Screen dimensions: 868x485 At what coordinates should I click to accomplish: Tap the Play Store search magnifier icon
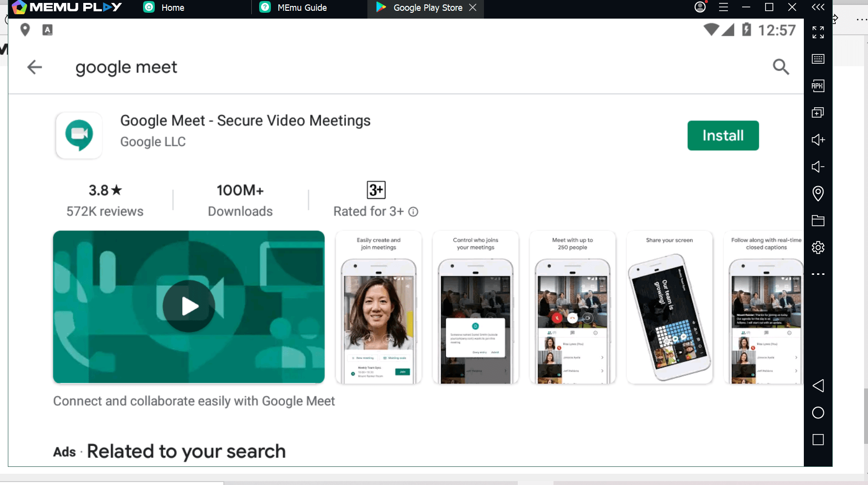[x=781, y=67]
